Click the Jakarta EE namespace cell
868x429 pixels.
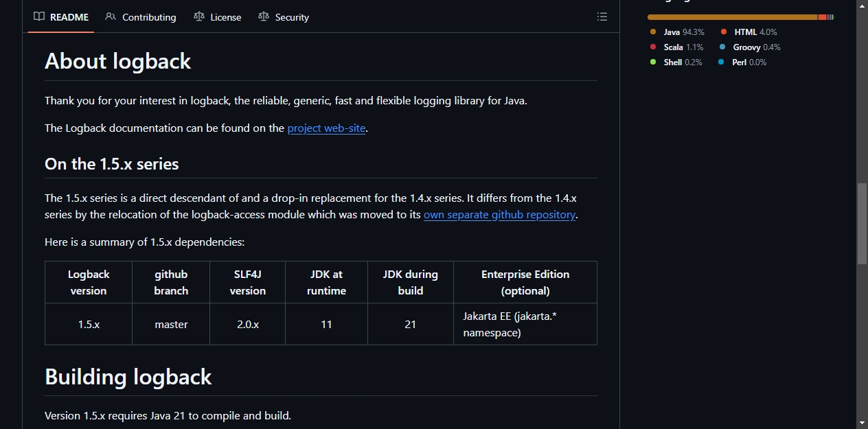[525, 324]
